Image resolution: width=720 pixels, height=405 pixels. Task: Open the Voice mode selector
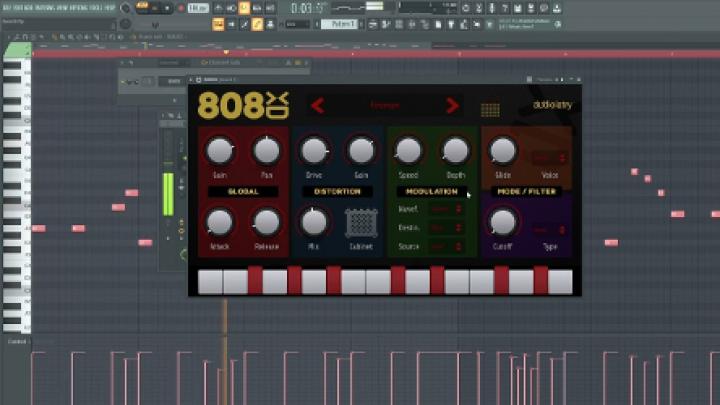[x=550, y=158]
